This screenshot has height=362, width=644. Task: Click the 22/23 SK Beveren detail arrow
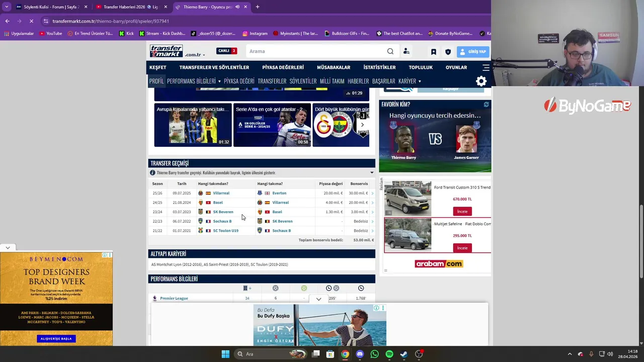coord(372,221)
